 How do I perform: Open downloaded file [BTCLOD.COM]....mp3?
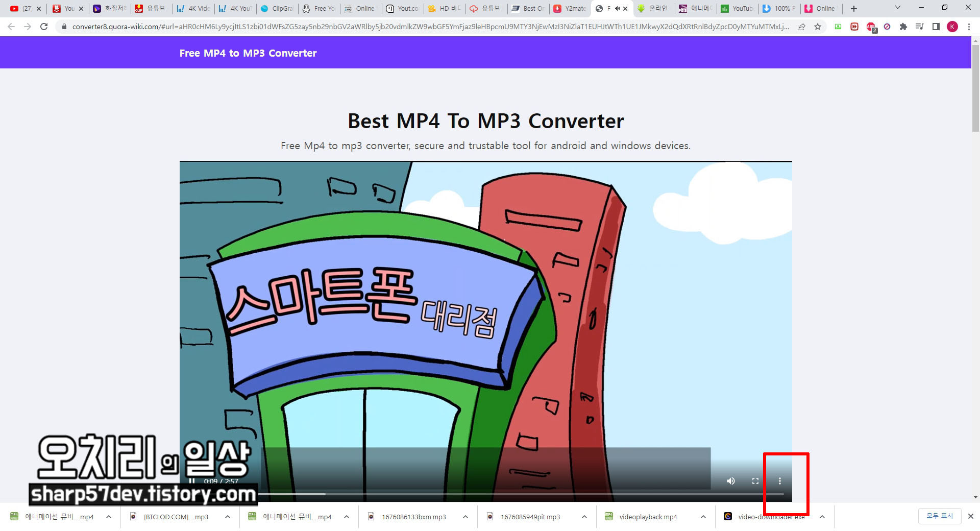click(176, 517)
